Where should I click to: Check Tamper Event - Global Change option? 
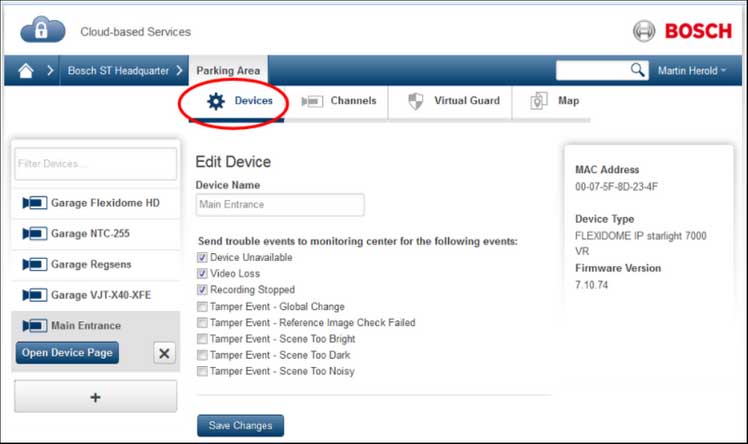click(203, 307)
